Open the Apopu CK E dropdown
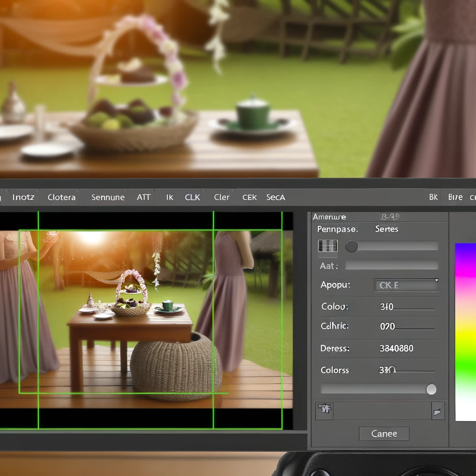Viewport: 476px width, 476px height. click(x=406, y=285)
